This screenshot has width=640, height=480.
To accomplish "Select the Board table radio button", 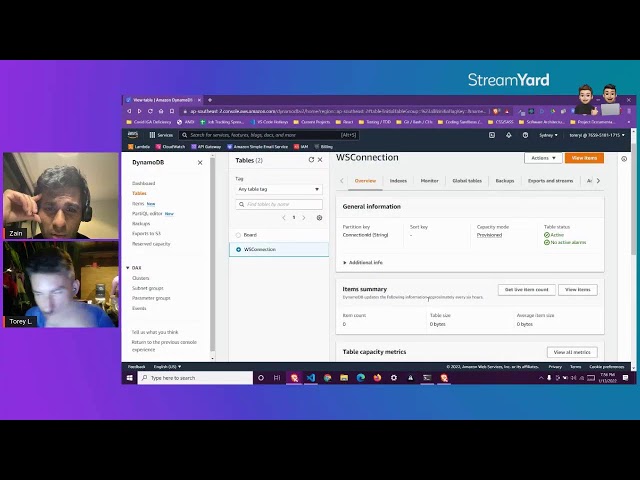I will tap(238, 235).
